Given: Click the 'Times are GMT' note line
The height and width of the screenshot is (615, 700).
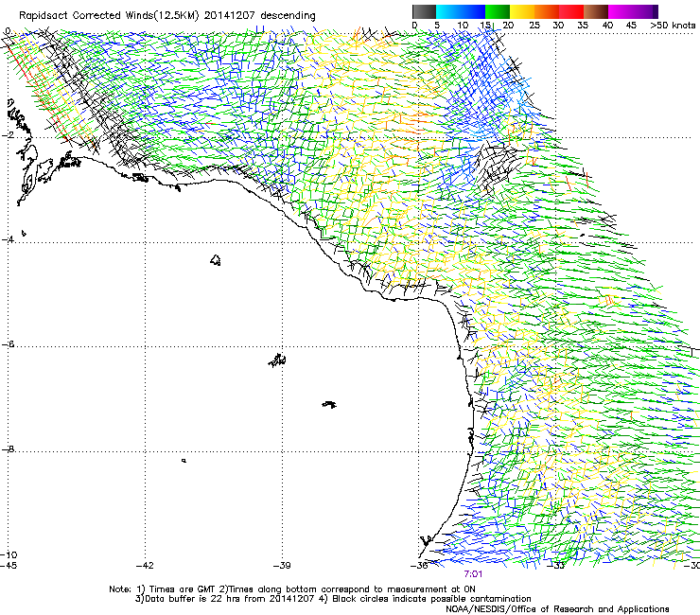Looking at the screenshot, I should [x=292, y=589].
